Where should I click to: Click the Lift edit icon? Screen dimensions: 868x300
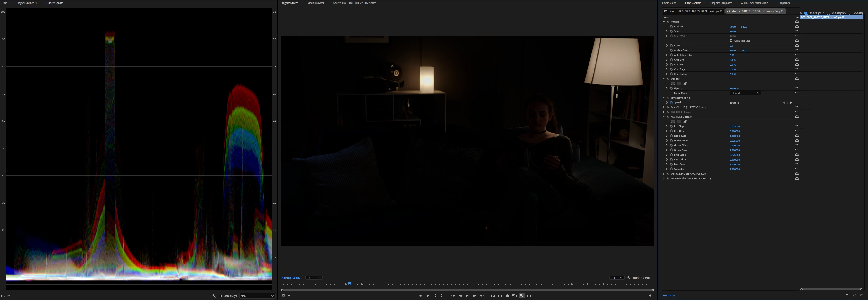493,296
